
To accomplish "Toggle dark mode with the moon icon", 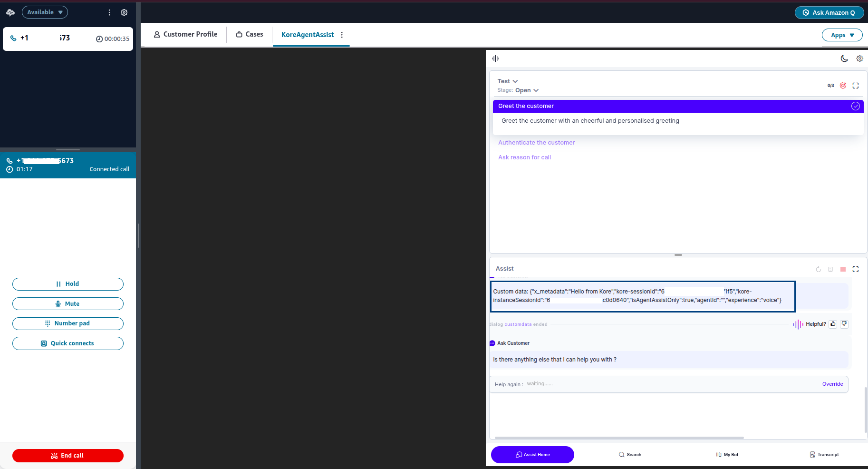I will pyautogui.click(x=844, y=59).
